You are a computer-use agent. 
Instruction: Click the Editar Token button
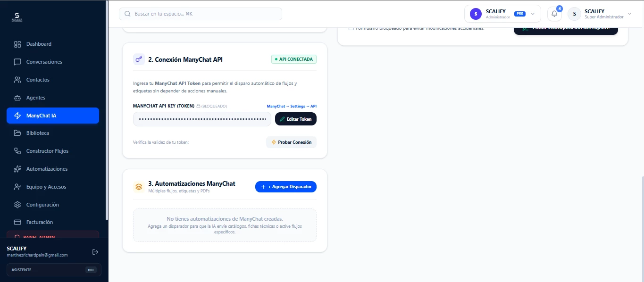point(296,119)
